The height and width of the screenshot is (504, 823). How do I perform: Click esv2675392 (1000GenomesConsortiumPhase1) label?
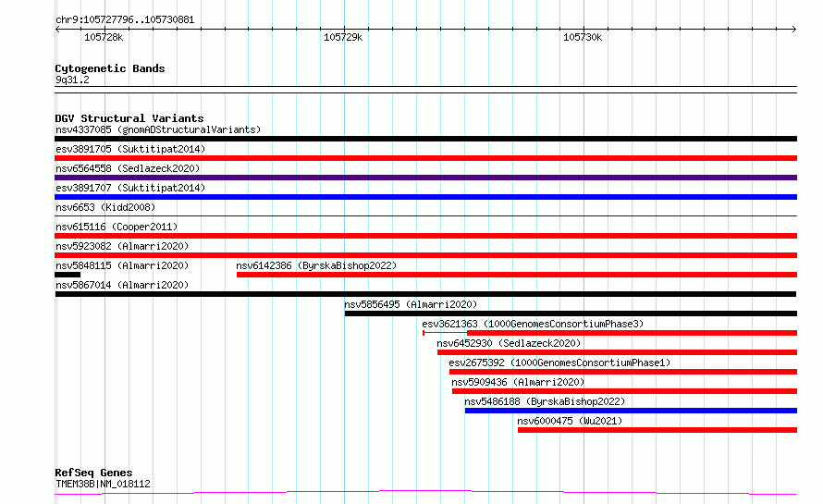[559, 363]
